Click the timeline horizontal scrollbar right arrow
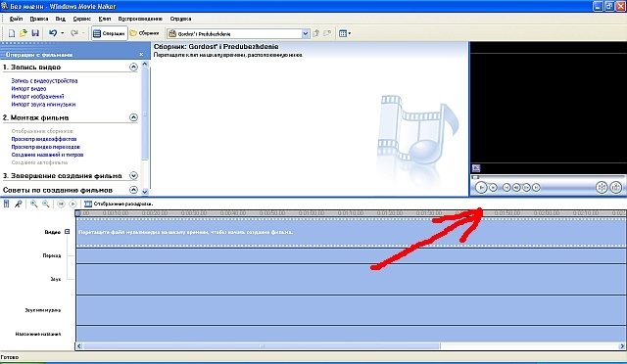The width and height of the screenshot is (627, 364). [622, 346]
